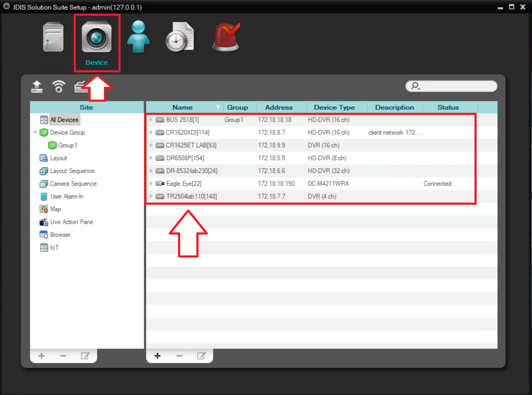Image resolution: width=532 pixels, height=395 pixels.
Task: Select Layout Sequence in Site tree
Action: click(72, 171)
